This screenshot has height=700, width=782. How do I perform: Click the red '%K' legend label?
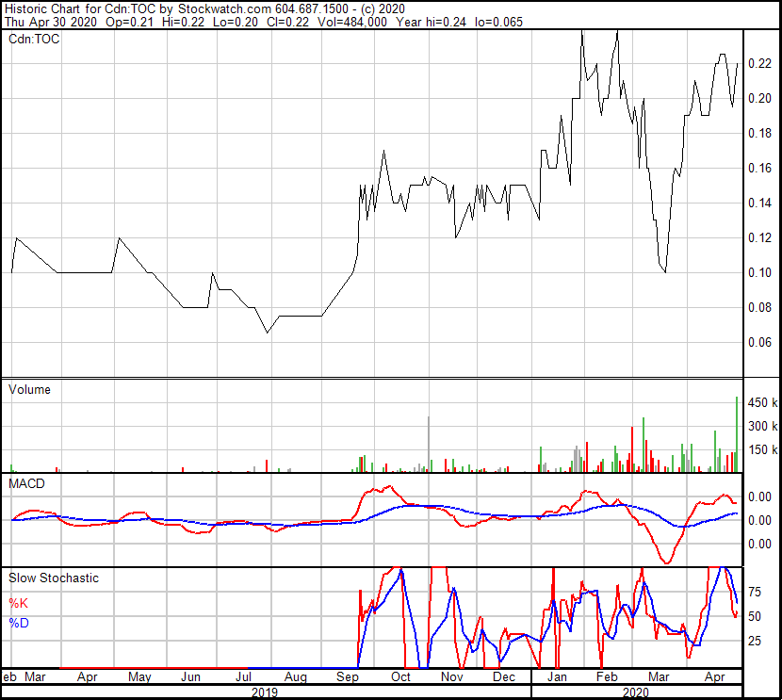pos(18,603)
